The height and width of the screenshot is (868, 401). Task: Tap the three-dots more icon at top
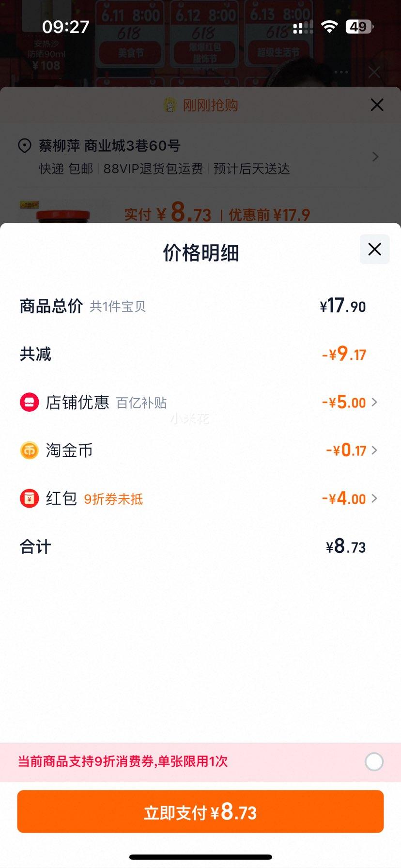click(x=341, y=72)
